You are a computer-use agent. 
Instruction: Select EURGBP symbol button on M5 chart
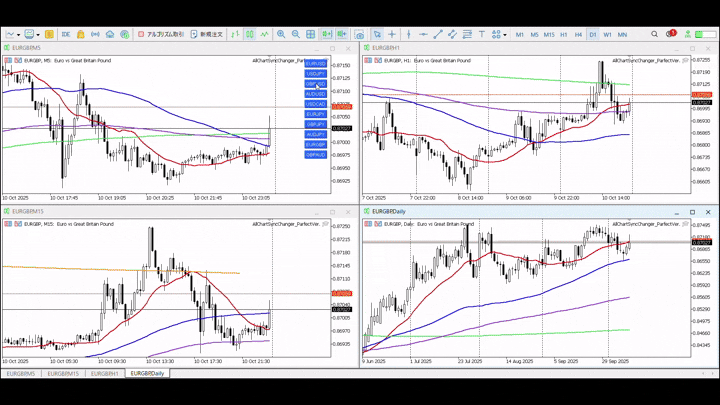tap(315, 144)
